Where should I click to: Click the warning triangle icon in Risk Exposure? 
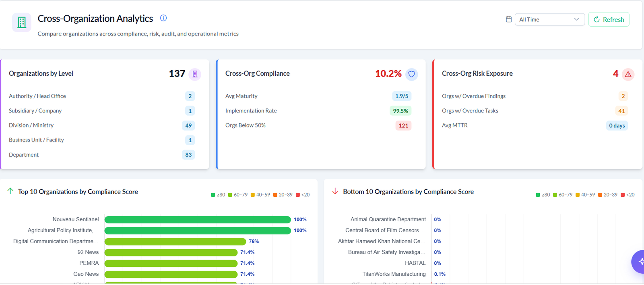point(628,74)
